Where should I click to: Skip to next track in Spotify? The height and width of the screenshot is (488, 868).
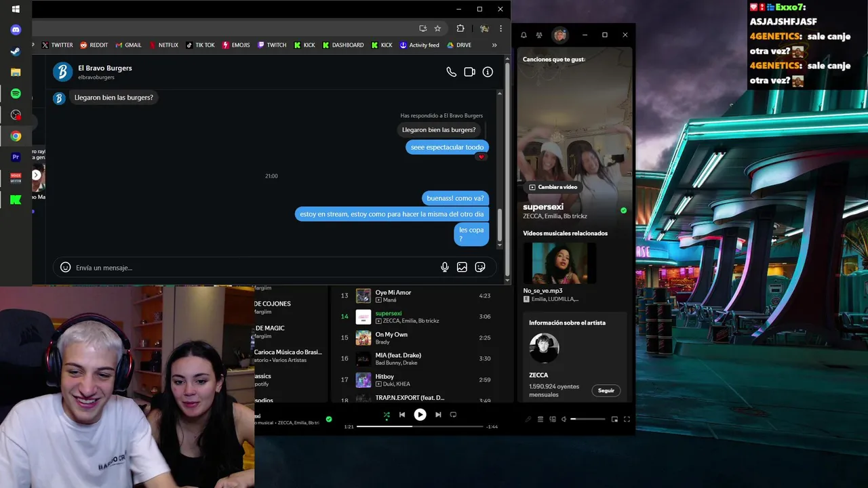(438, 415)
